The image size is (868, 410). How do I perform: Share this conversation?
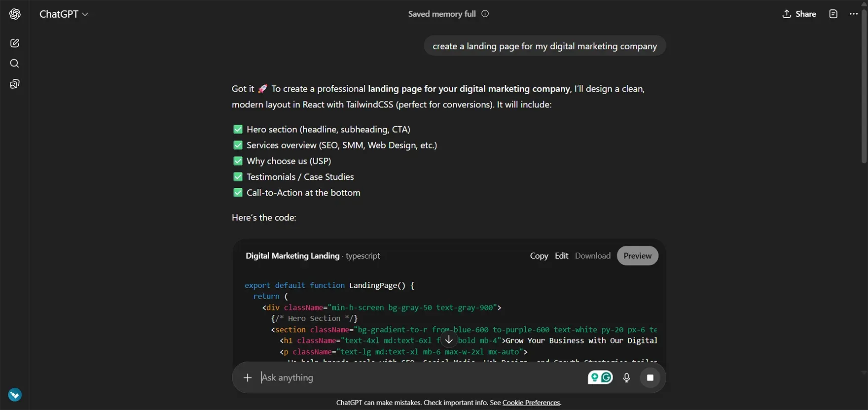pyautogui.click(x=799, y=14)
